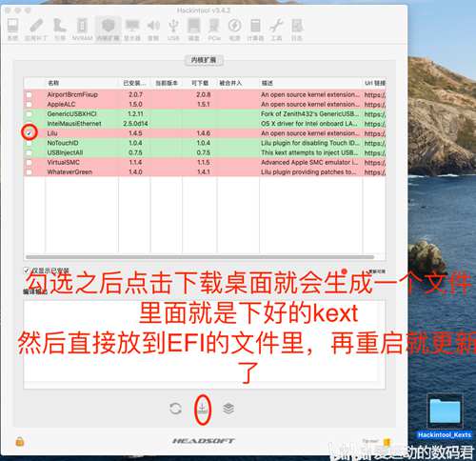Screen dimensions: 476x461
Task: Click the download kexts icon
Action: pyautogui.click(x=203, y=408)
